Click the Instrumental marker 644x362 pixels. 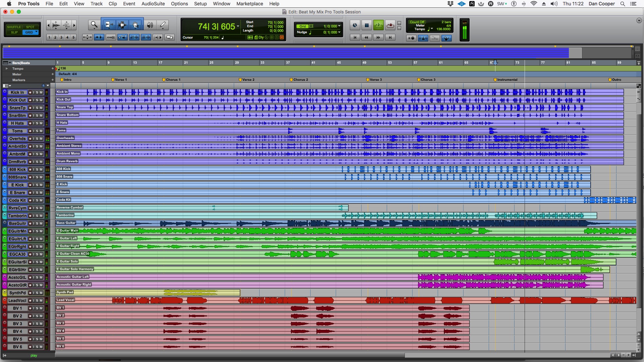click(x=505, y=80)
